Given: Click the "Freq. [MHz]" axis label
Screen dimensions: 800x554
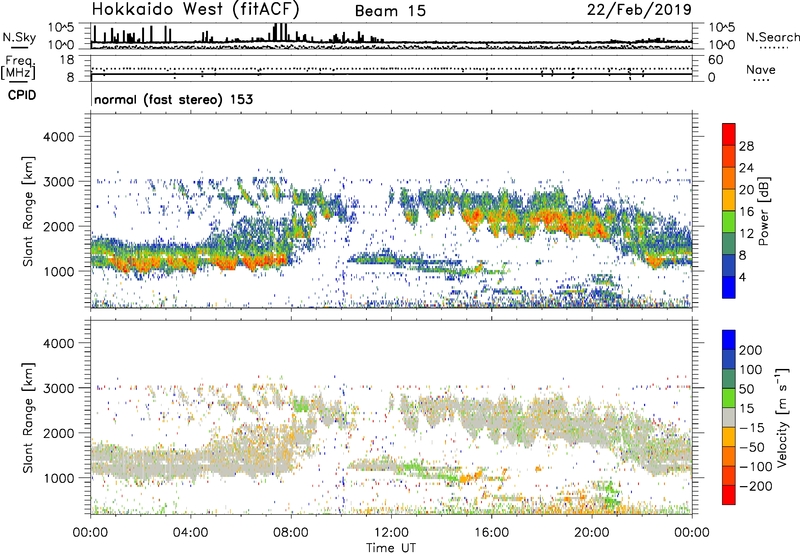Looking at the screenshot, I should tap(19, 68).
